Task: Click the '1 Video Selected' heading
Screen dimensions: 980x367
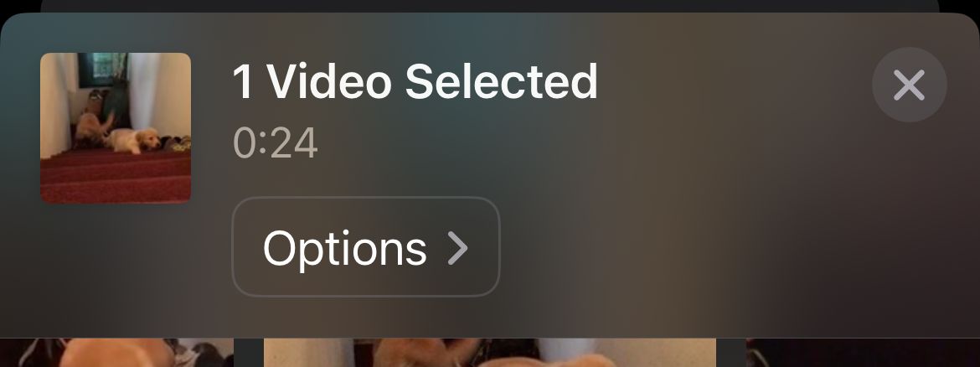Action: pos(415,82)
